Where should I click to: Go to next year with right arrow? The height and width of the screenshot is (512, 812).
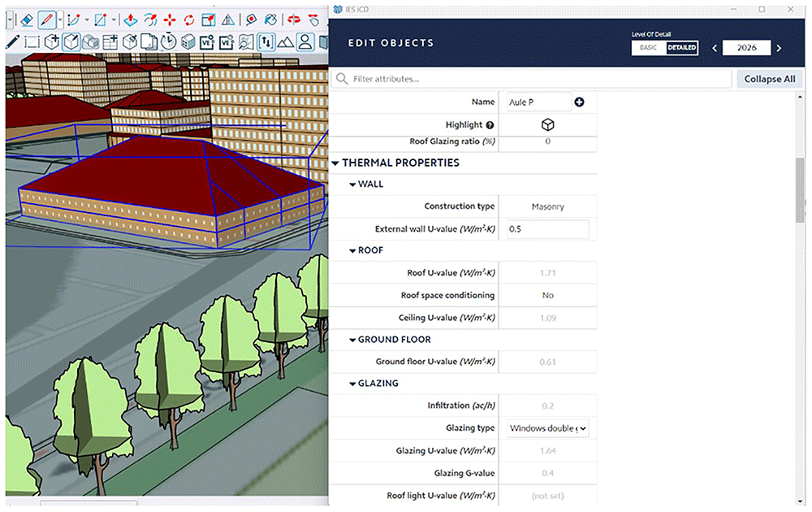pos(779,48)
